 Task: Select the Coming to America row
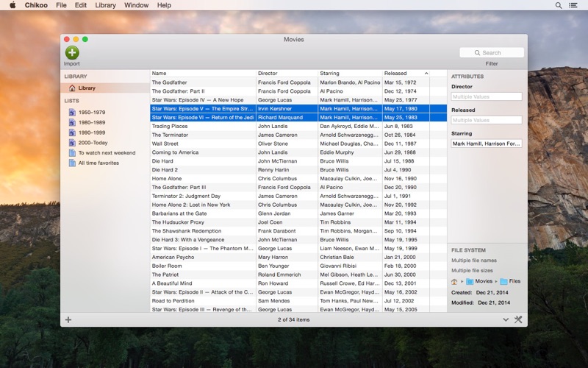tap(298, 152)
